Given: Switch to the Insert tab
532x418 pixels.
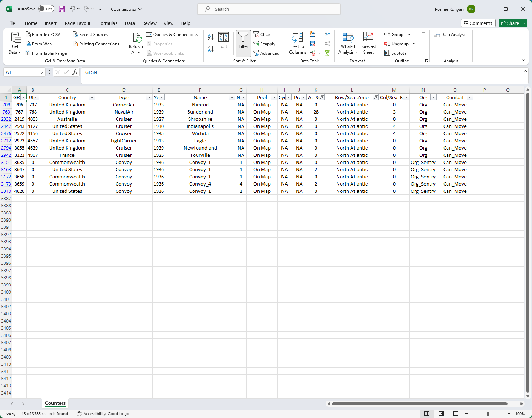Looking at the screenshot, I should 51,23.
